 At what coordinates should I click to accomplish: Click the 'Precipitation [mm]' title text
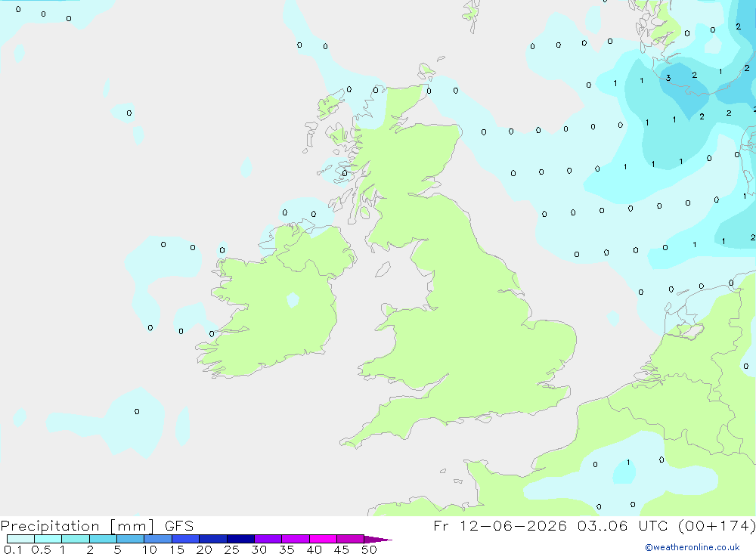point(78,526)
